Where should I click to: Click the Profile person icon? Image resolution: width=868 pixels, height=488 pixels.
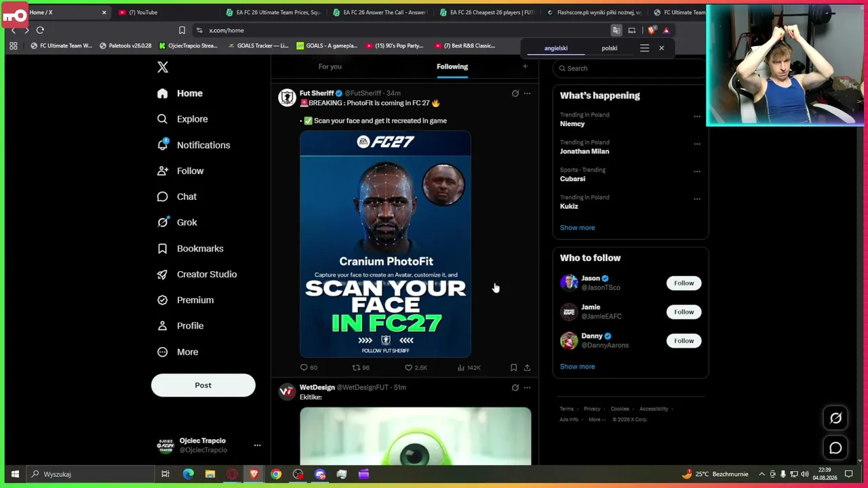coord(163,326)
